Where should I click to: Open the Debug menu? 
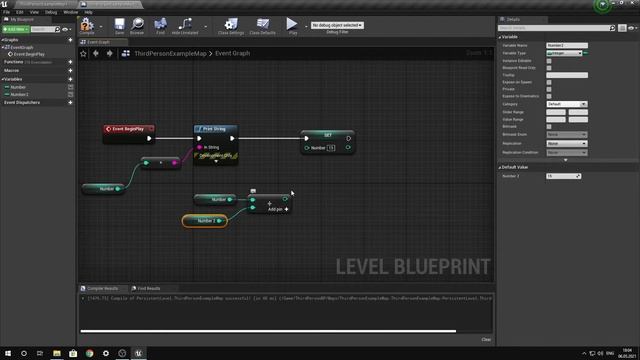[x=51, y=12]
